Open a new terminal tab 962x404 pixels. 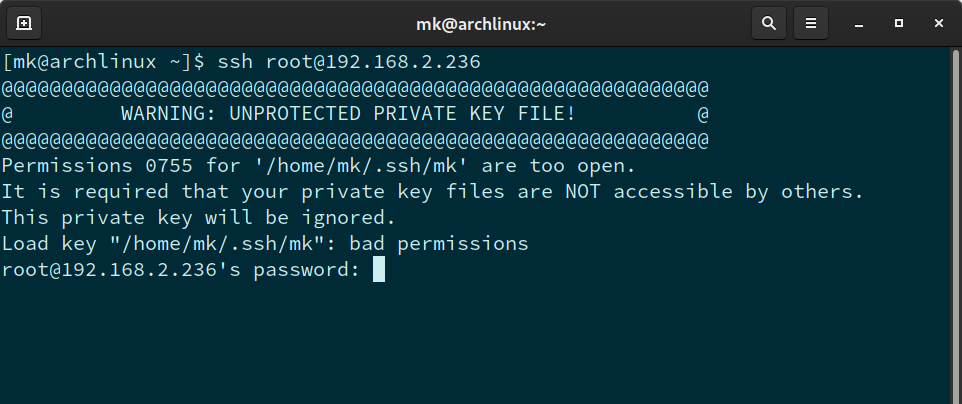point(24,22)
